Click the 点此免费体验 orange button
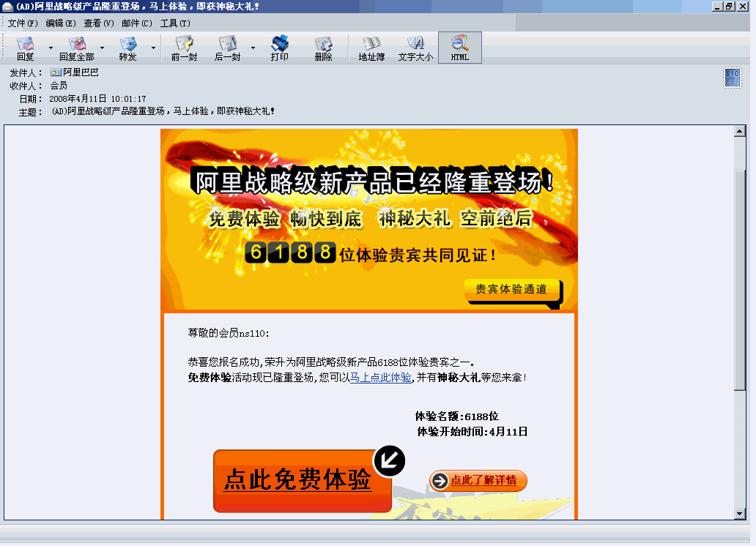Screen dimensions: 756x546 pos(303,480)
